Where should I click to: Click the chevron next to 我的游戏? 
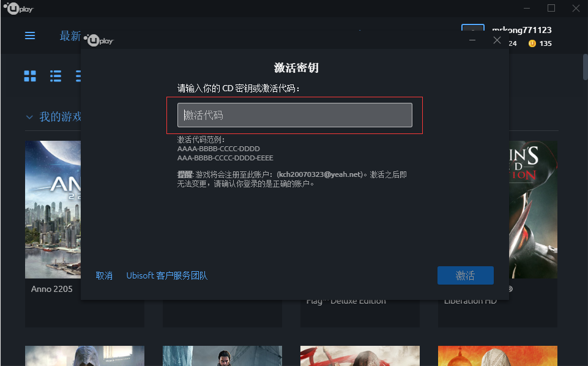click(x=29, y=117)
